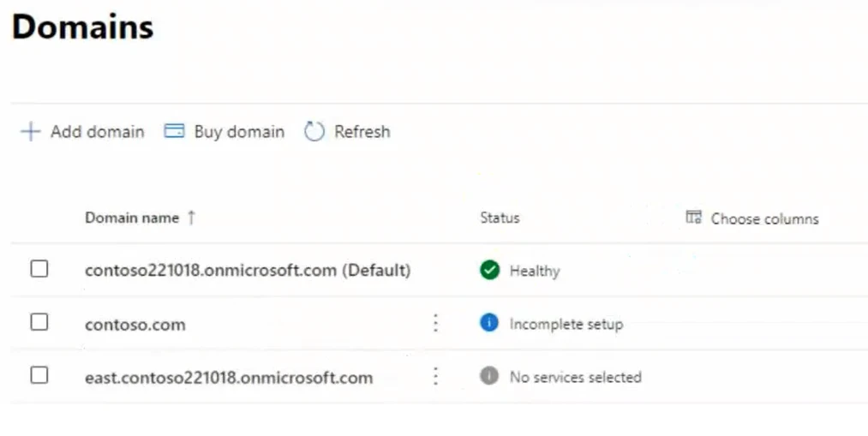
Task: Click the gray No services selected icon
Action: [489, 376]
